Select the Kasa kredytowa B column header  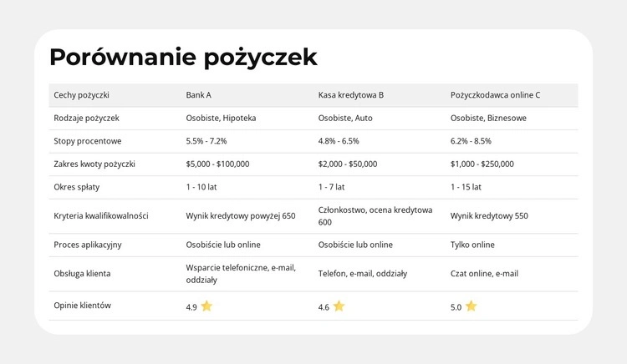pos(350,95)
